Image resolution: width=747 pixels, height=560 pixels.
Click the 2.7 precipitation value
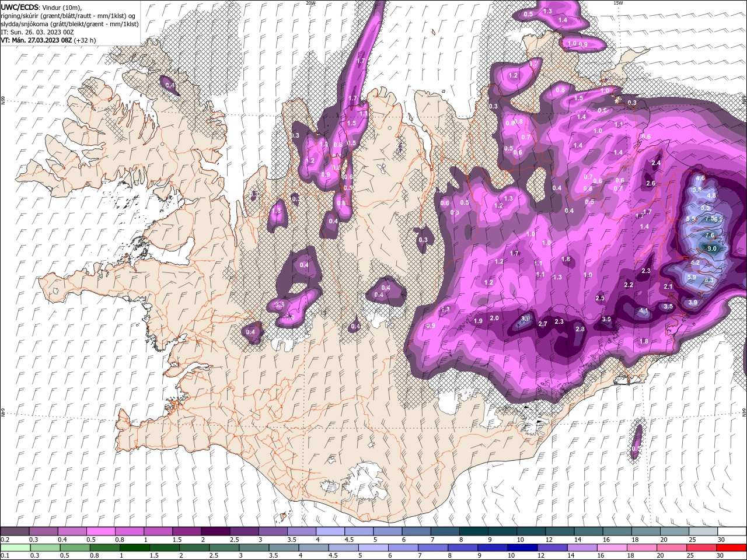coord(543,324)
